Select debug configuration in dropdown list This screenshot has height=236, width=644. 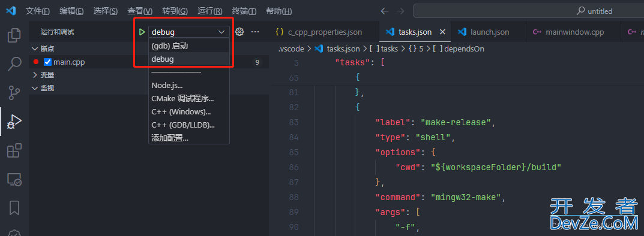click(x=189, y=59)
